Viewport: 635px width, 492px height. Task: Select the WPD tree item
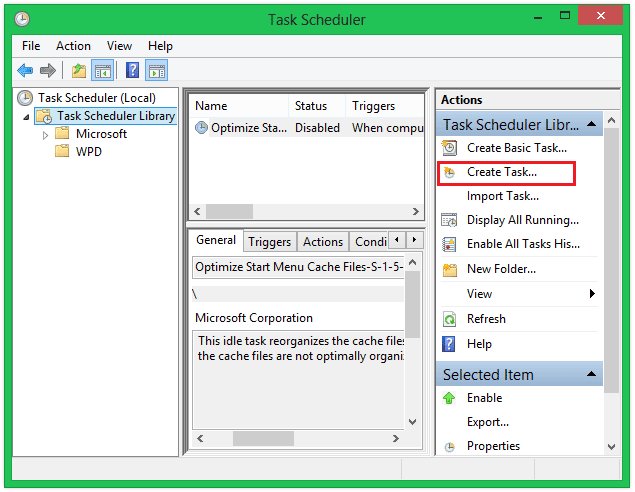pyautogui.click(x=89, y=151)
